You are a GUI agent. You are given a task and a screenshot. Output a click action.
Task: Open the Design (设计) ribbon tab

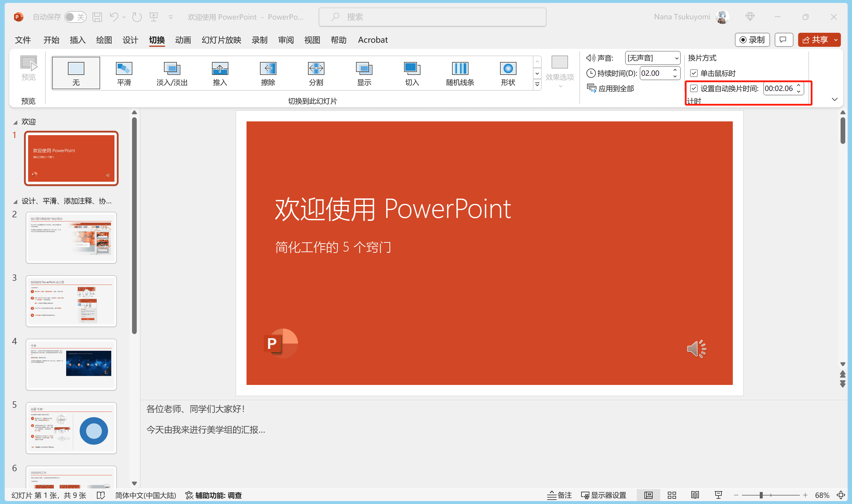point(130,40)
